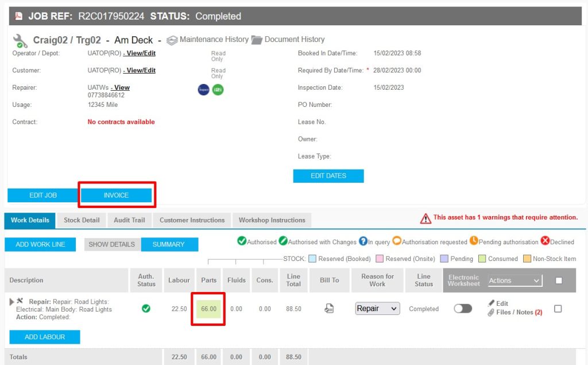
Task: Switch to the Audit Trail tab
Action: coord(129,220)
